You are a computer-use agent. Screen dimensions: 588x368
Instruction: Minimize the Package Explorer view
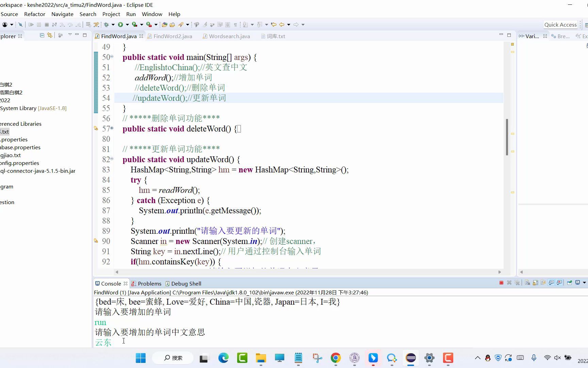tap(77, 35)
